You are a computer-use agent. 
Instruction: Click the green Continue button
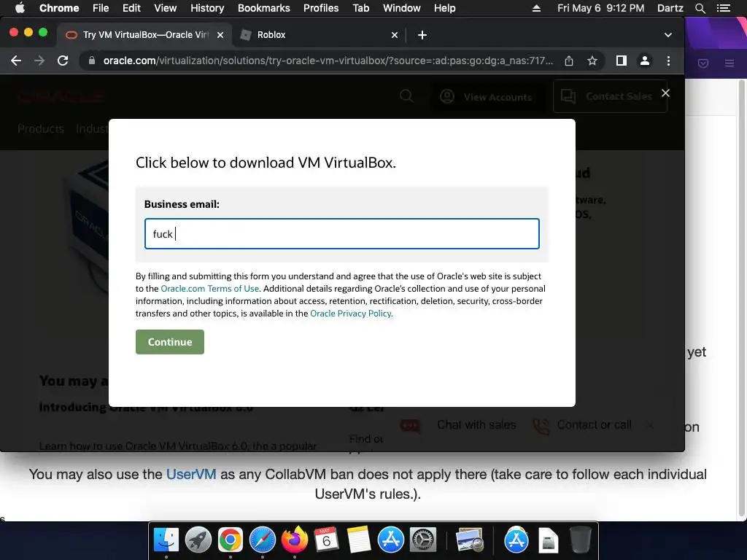[169, 342]
